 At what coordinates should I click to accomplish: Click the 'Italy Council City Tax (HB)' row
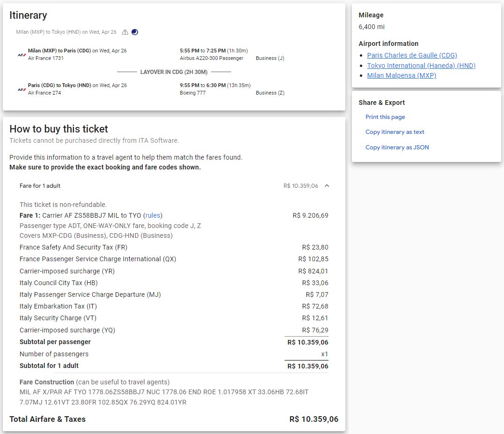174,283
